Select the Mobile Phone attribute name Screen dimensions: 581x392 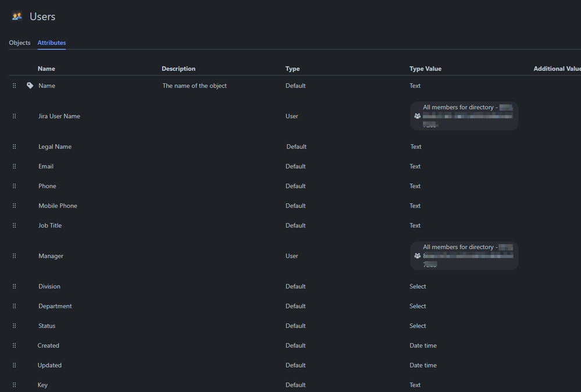click(58, 206)
